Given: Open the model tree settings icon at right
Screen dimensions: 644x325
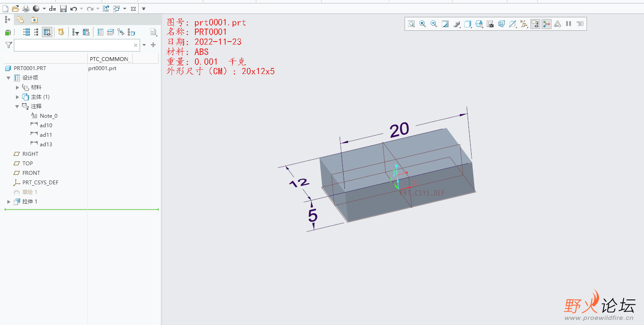Looking at the screenshot, I should [153, 32].
